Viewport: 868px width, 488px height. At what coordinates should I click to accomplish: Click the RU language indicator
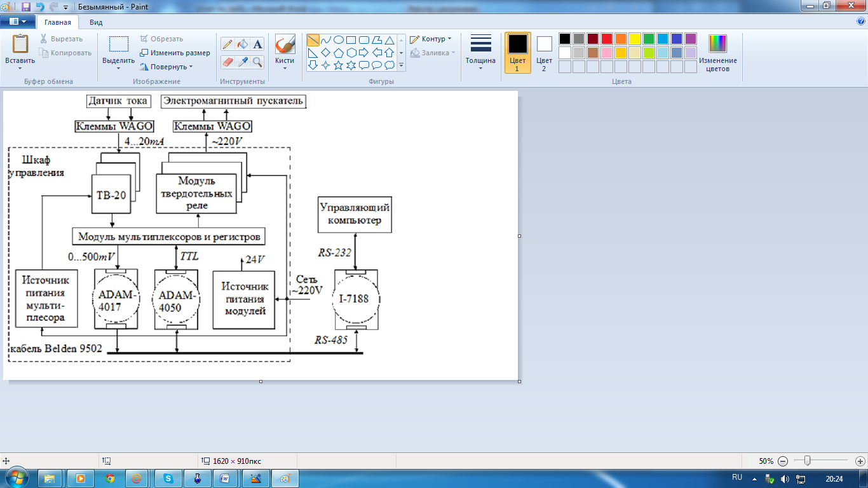(737, 477)
